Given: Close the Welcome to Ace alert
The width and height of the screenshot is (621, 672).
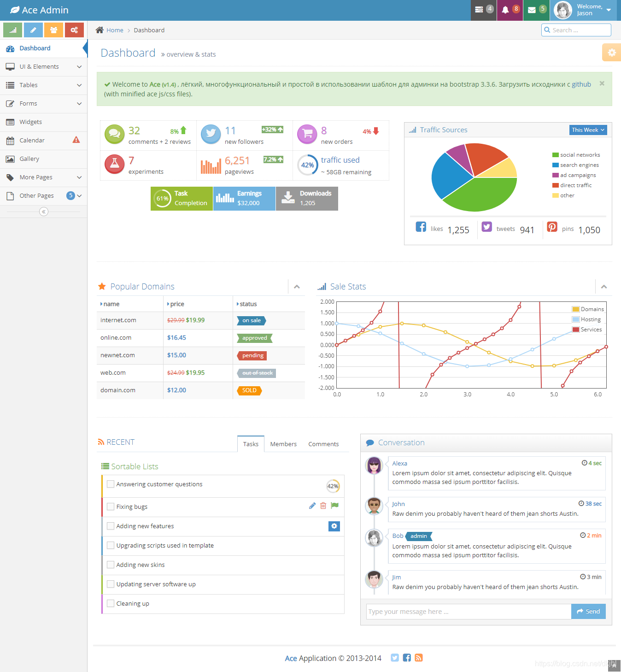Looking at the screenshot, I should click(602, 83).
